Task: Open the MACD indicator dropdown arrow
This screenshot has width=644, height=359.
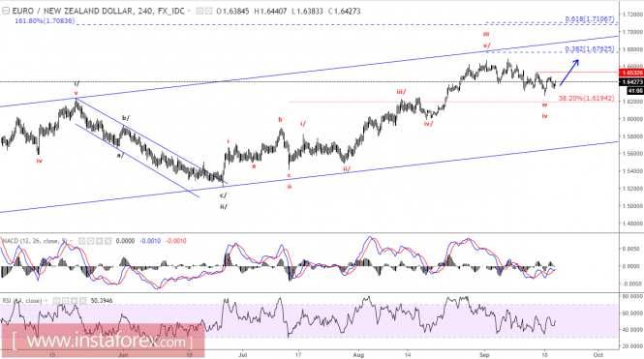Action: coord(72,241)
